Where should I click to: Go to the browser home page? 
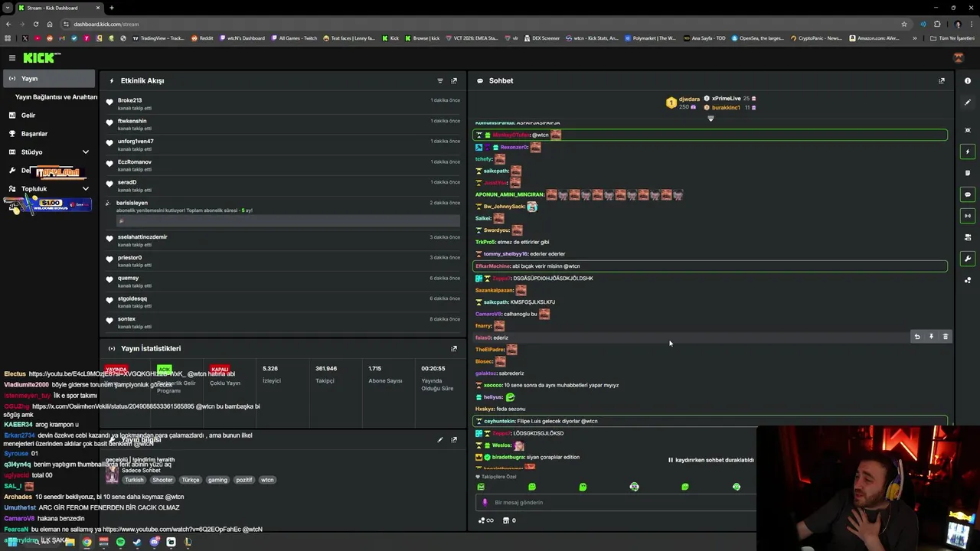tap(50, 24)
